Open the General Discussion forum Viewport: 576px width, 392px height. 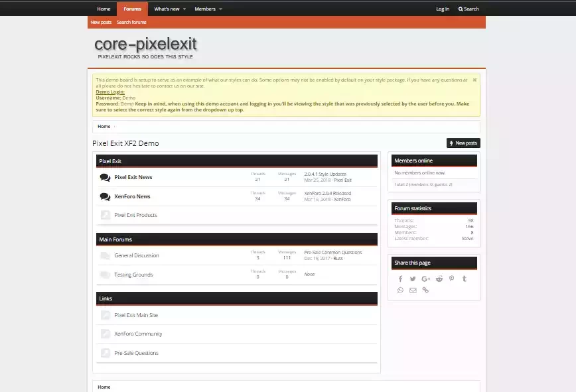[137, 255]
